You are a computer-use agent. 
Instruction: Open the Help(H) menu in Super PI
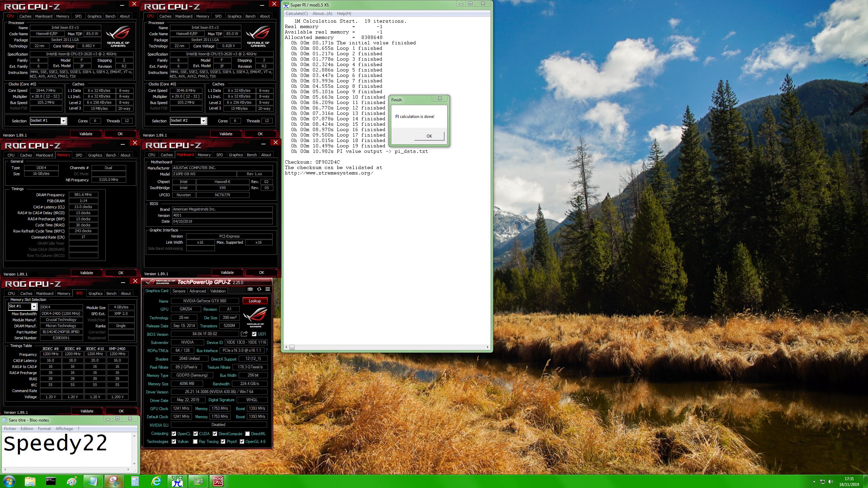click(344, 14)
